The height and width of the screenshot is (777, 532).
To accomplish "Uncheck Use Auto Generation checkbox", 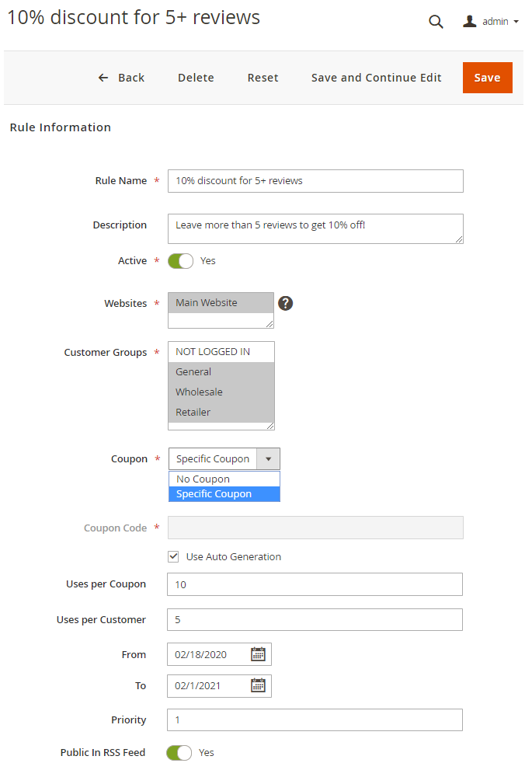I will point(174,556).
